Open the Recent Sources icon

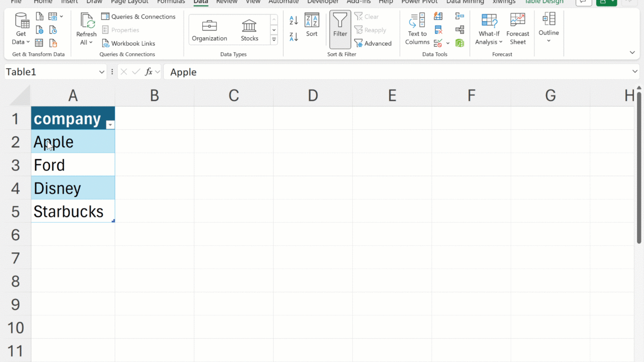(x=53, y=30)
